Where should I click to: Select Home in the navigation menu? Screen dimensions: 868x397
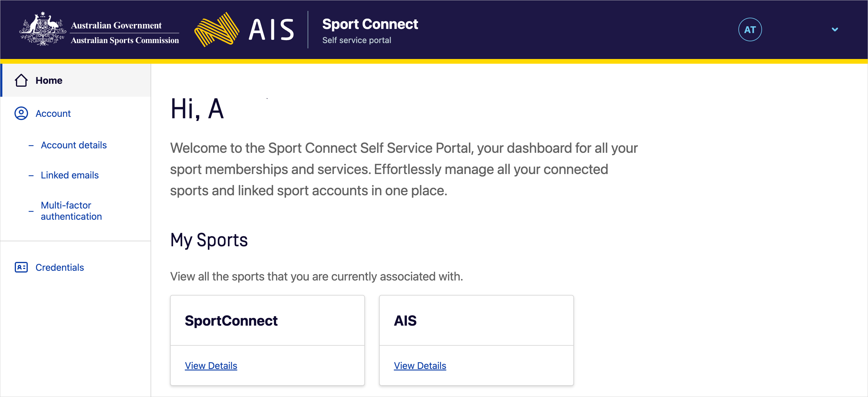[49, 80]
